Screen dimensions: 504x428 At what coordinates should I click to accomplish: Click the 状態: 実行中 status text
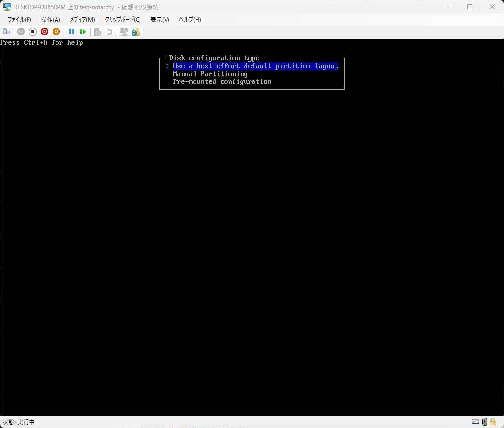19,422
